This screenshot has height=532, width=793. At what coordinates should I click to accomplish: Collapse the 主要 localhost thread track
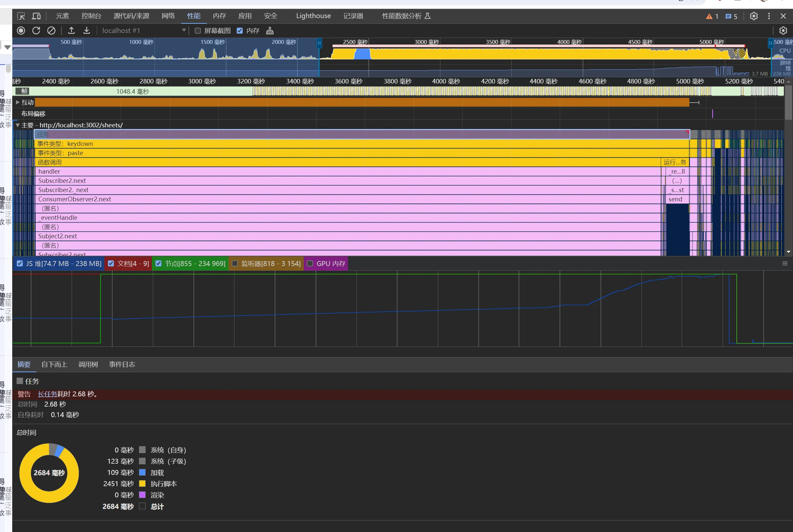pos(17,125)
